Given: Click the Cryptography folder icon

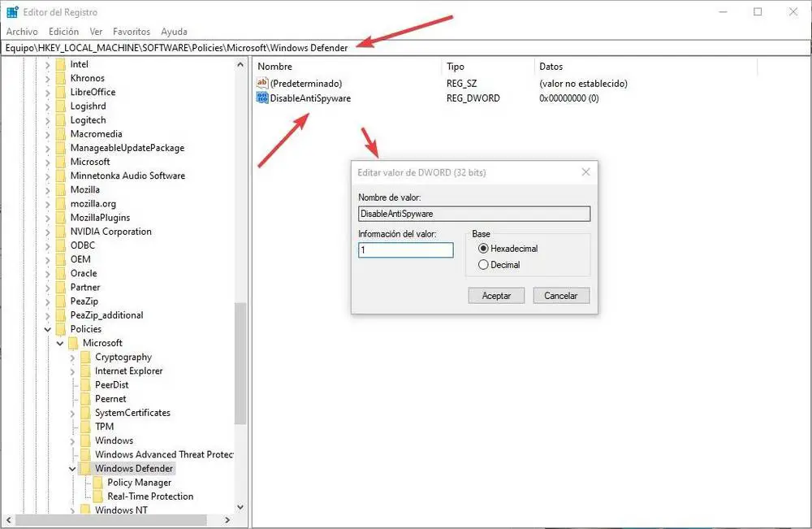Looking at the screenshot, I should click(85, 357).
